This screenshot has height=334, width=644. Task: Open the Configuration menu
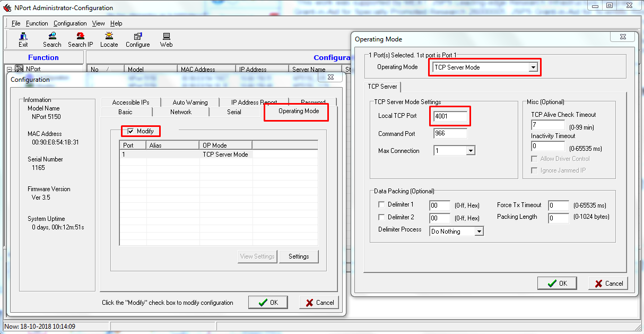[x=70, y=23]
